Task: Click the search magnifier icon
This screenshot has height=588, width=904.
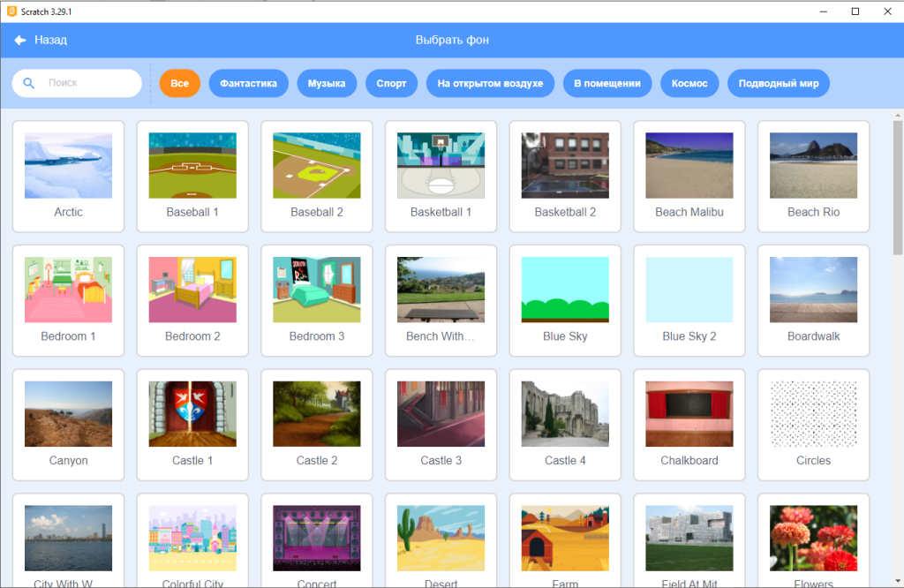Action: 27,82
